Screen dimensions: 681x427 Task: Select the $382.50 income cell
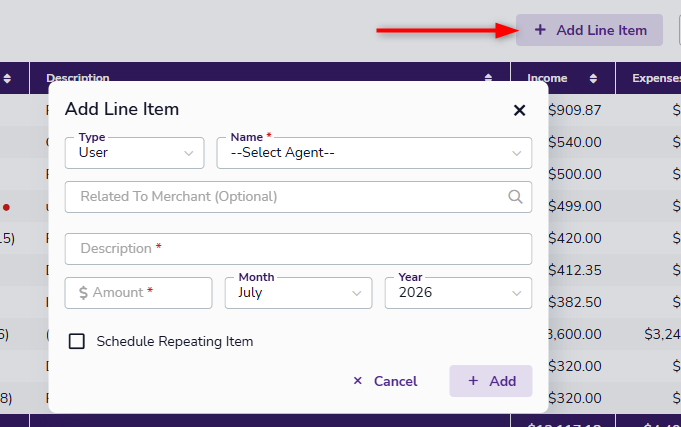[575, 302]
